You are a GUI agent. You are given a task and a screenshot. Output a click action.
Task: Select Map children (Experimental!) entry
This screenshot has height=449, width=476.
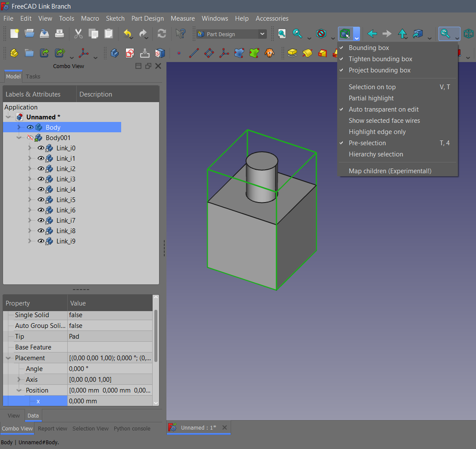coord(390,171)
